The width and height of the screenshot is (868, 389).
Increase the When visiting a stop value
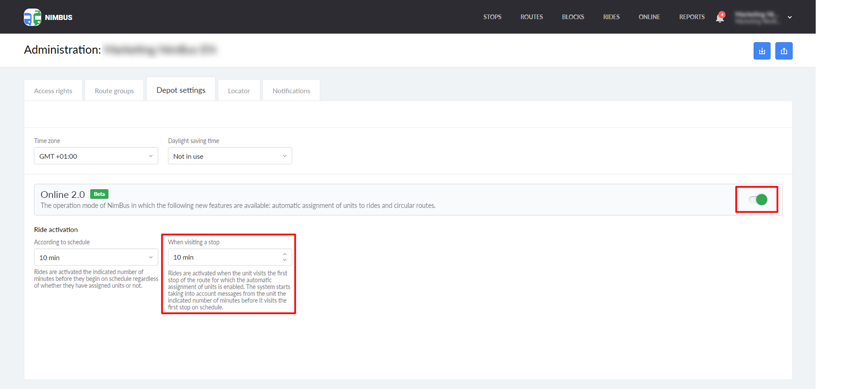[285, 255]
